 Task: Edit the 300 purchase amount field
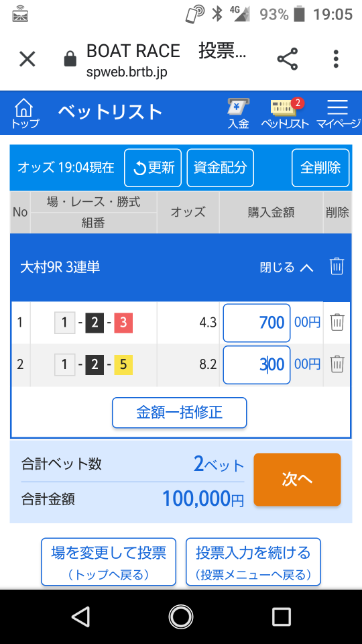[x=257, y=365]
